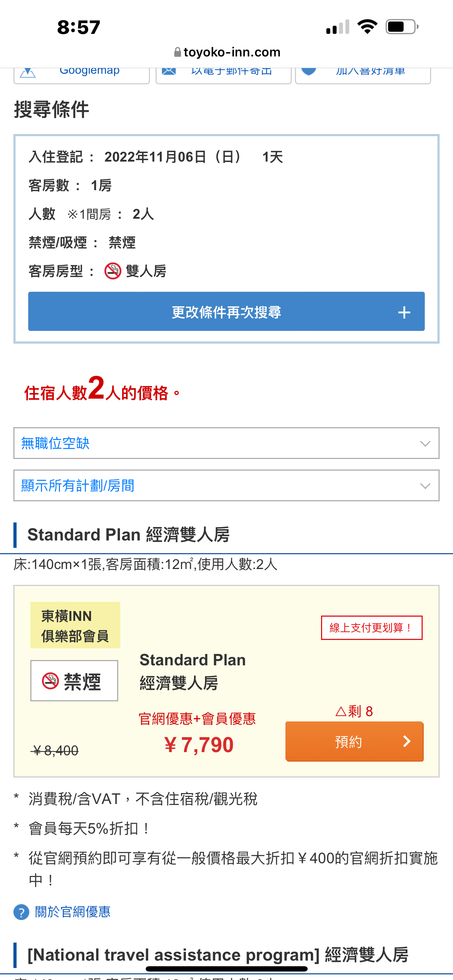Tap the question mark help icon
The image size is (453, 980).
21,912
